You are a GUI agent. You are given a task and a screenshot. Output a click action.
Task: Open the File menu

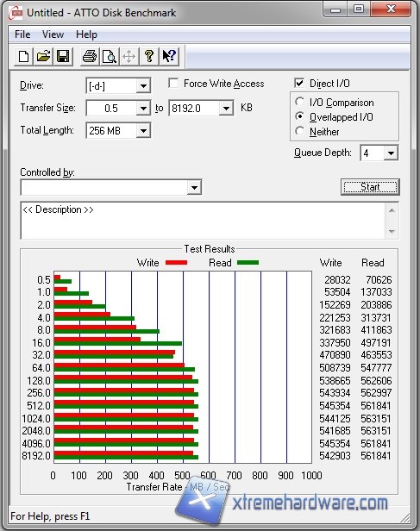pyautogui.click(x=22, y=34)
